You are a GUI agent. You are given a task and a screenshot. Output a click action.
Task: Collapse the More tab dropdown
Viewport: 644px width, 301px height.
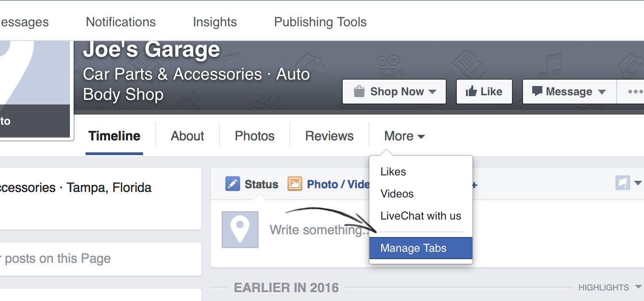click(404, 136)
